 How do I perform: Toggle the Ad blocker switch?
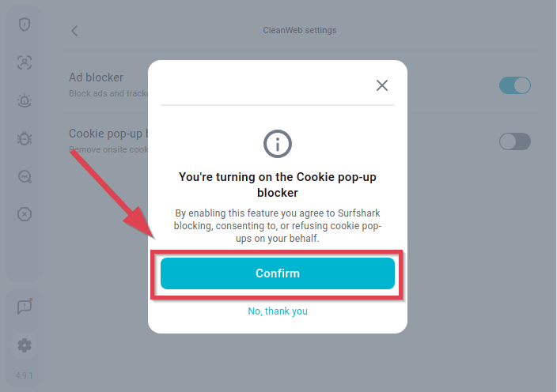[x=514, y=85]
